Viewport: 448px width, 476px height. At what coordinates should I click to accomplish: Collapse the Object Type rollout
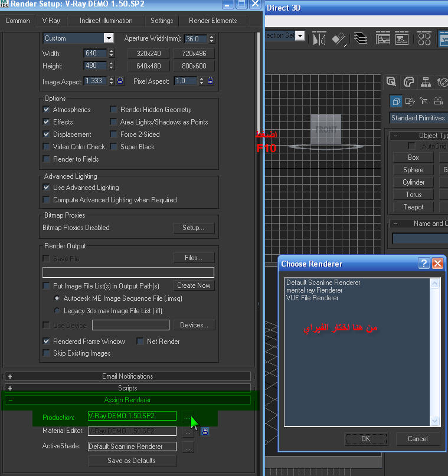(x=419, y=136)
